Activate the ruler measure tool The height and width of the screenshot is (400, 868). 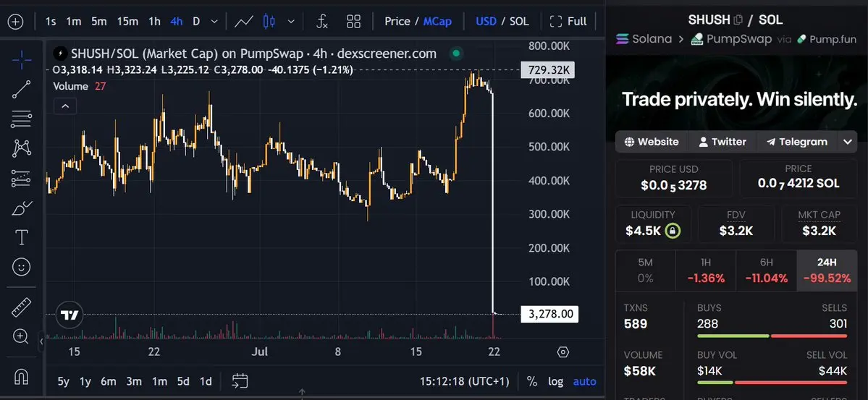[x=21, y=307]
